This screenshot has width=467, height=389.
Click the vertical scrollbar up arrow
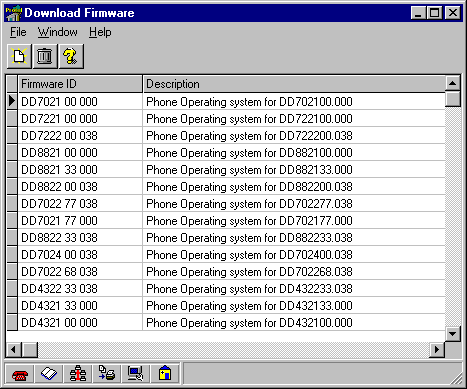[x=453, y=83]
